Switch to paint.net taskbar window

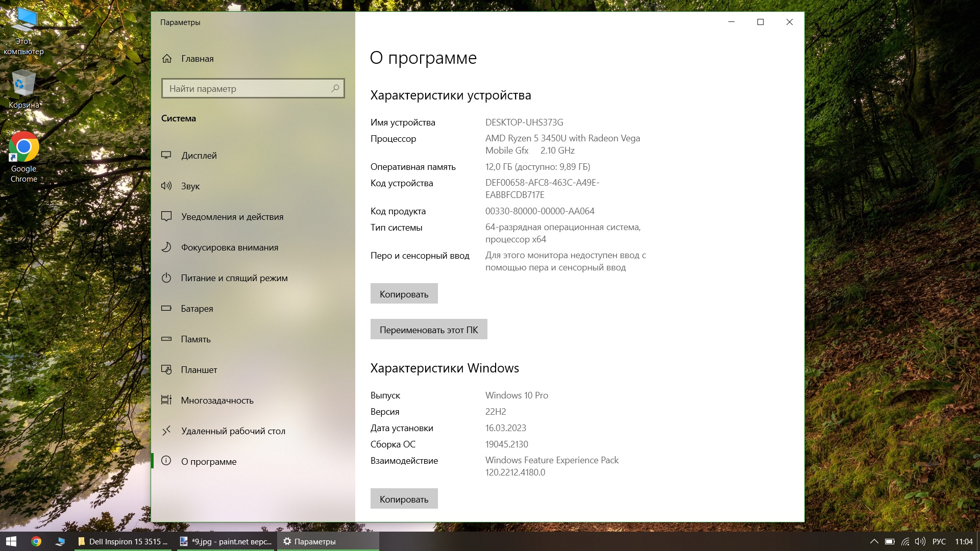(226, 541)
